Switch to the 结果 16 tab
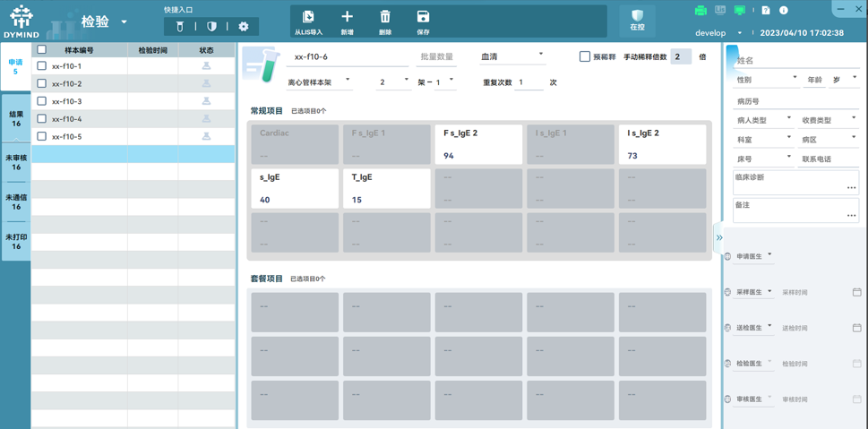 pyautogui.click(x=16, y=119)
